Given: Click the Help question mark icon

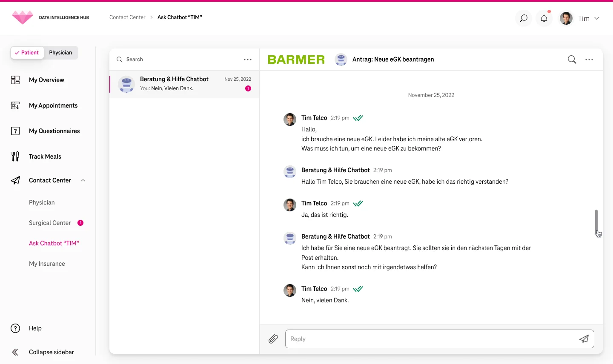Looking at the screenshot, I should pyautogui.click(x=15, y=328).
